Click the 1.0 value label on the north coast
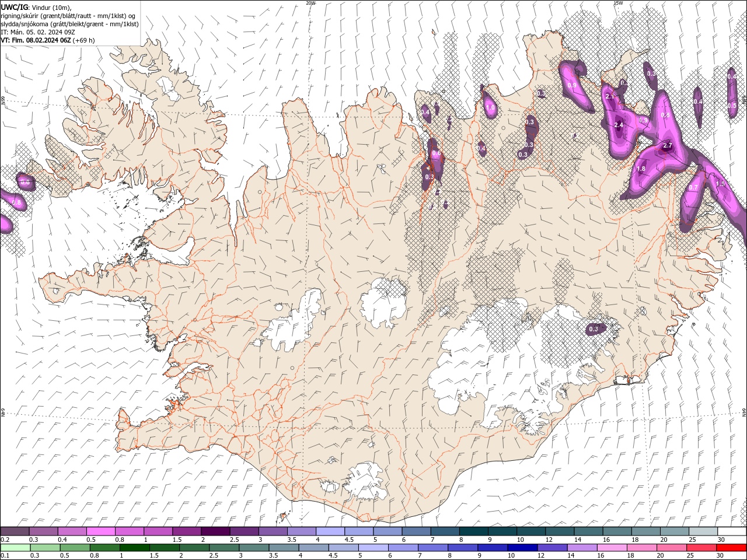747x560 pixels. [491, 107]
